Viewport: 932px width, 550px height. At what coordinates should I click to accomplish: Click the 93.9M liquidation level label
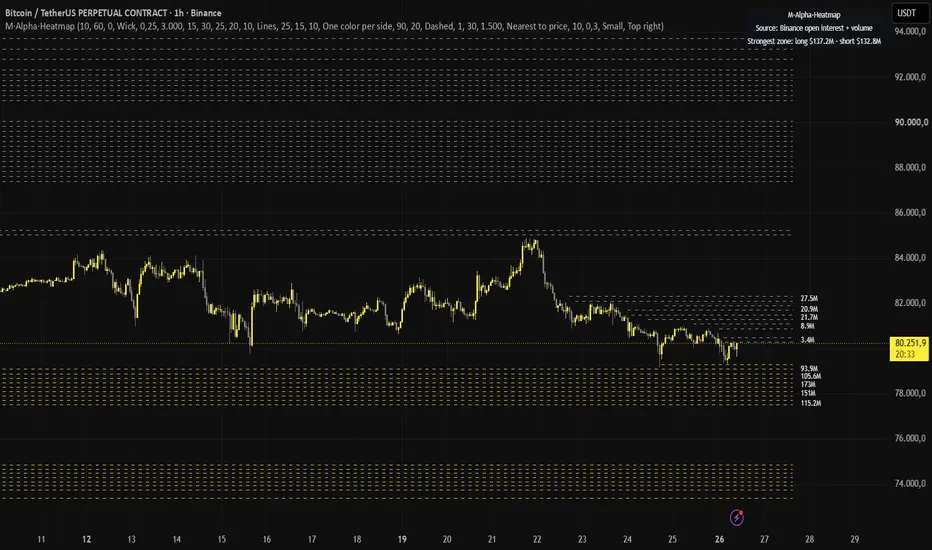(809, 369)
